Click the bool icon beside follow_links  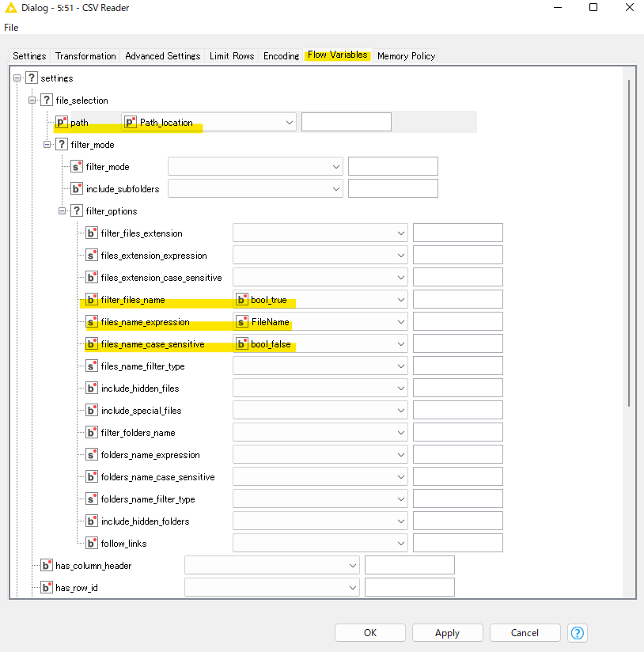pyautogui.click(x=91, y=543)
